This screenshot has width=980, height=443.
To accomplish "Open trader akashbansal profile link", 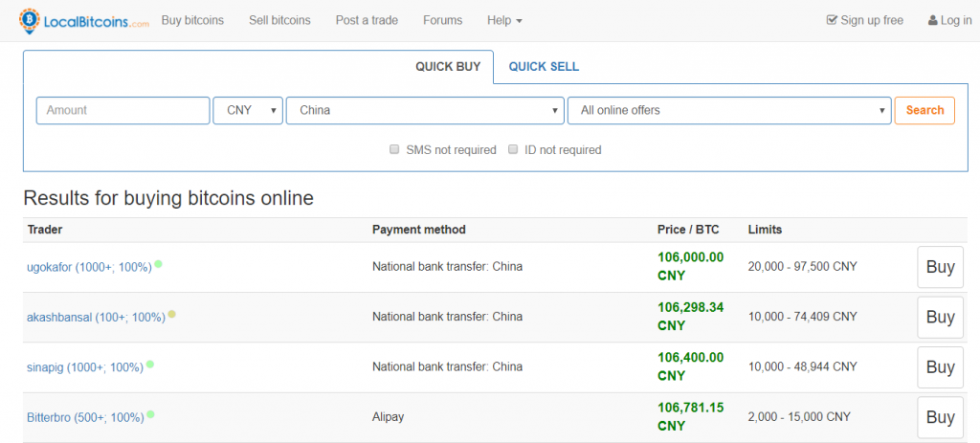I will tap(97, 318).
